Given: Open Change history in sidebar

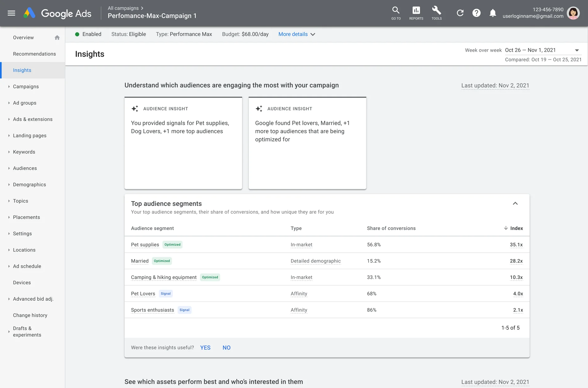Looking at the screenshot, I should point(30,315).
